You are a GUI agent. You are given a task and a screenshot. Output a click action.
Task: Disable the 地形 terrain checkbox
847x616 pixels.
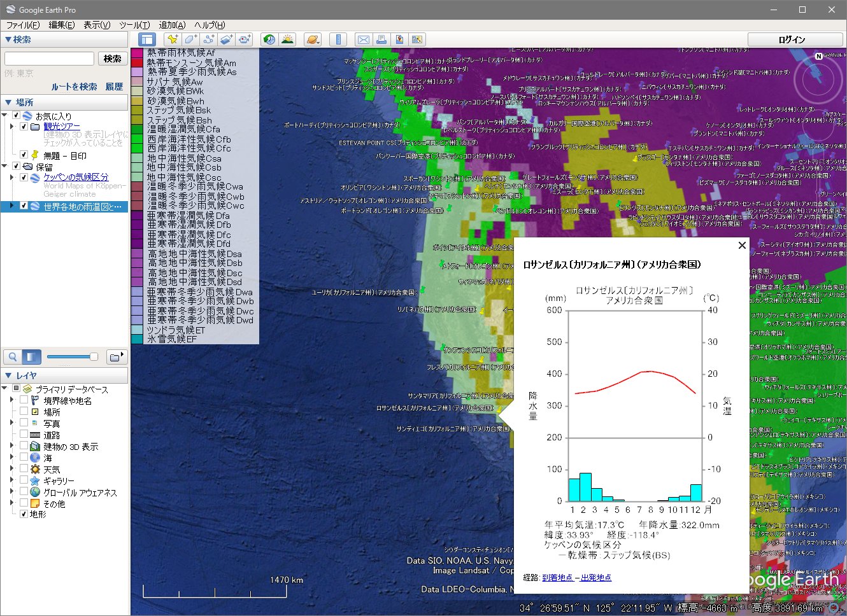tap(24, 514)
